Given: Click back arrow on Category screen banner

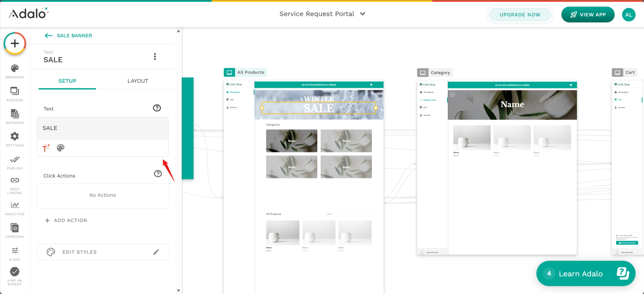Looking at the screenshot, I should click(452, 94).
